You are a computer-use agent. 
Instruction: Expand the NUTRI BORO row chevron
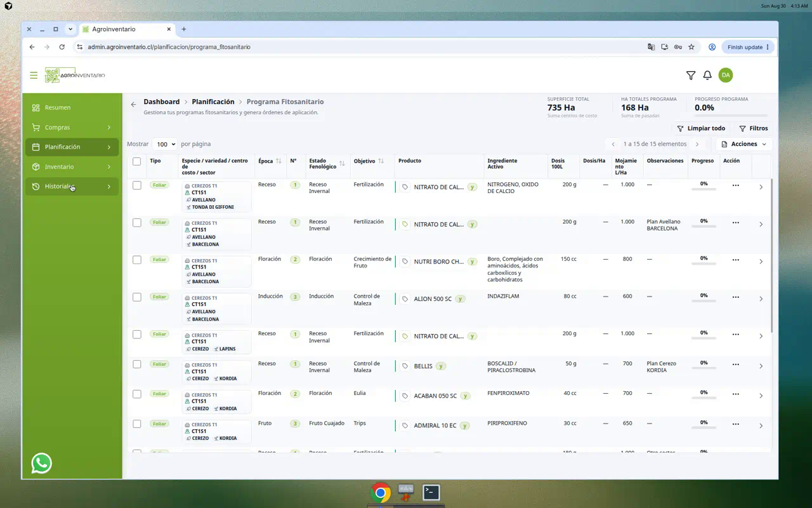[x=761, y=262]
